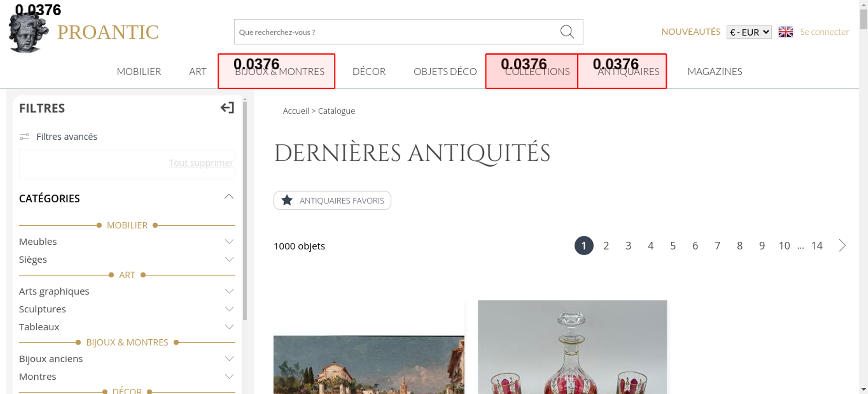Collapse the Filtres panel with arrow icon
The width and height of the screenshot is (868, 394).
[227, 108]
